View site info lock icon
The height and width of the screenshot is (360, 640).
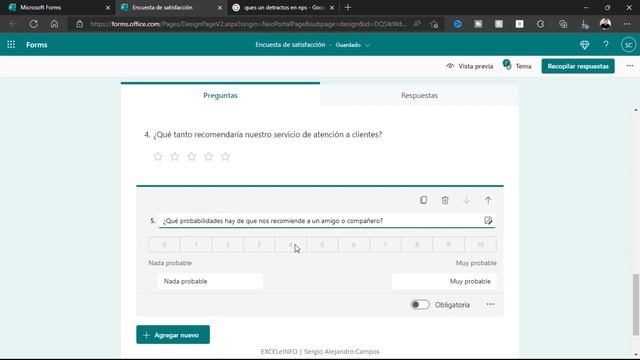[79, 24]
